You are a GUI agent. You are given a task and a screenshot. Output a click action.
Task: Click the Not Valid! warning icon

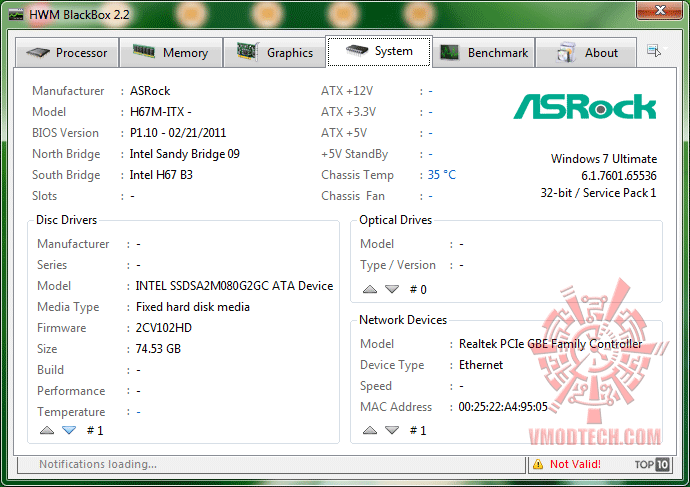click(x=538, y=464)
